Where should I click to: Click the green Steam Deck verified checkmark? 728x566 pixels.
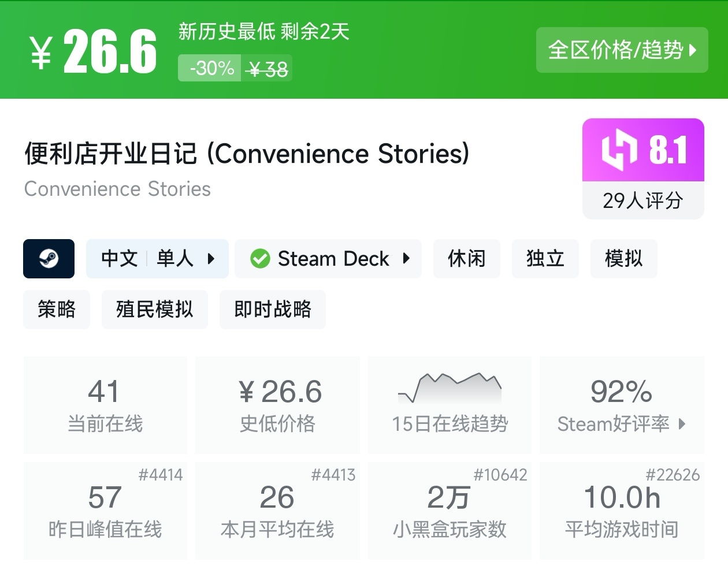260,259
